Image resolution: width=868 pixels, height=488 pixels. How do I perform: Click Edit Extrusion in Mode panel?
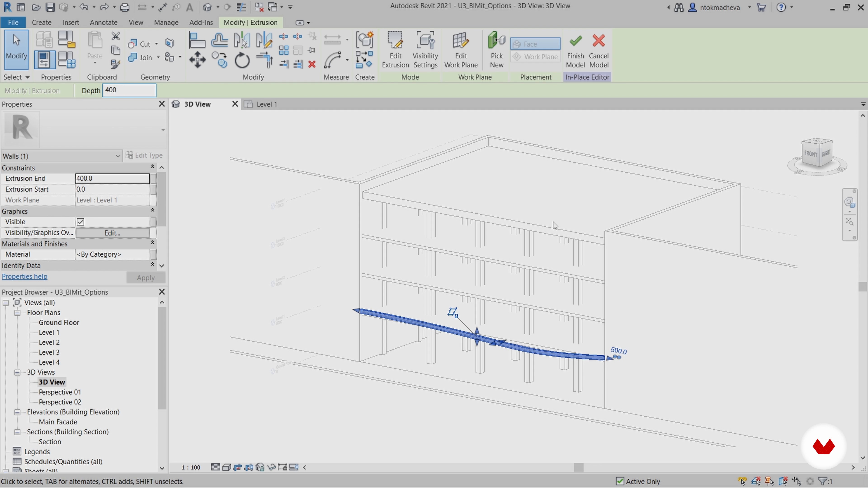[x=395, y=50]
